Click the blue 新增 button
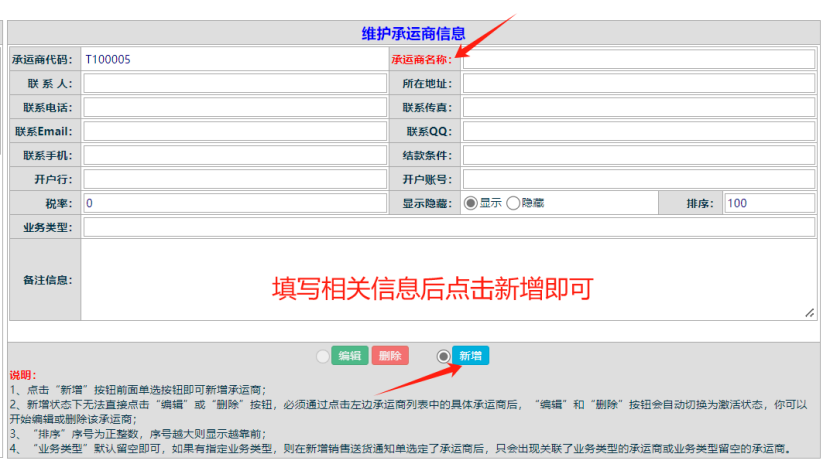The width and height of the screenshot is (830, 465). tap(470, 356)
